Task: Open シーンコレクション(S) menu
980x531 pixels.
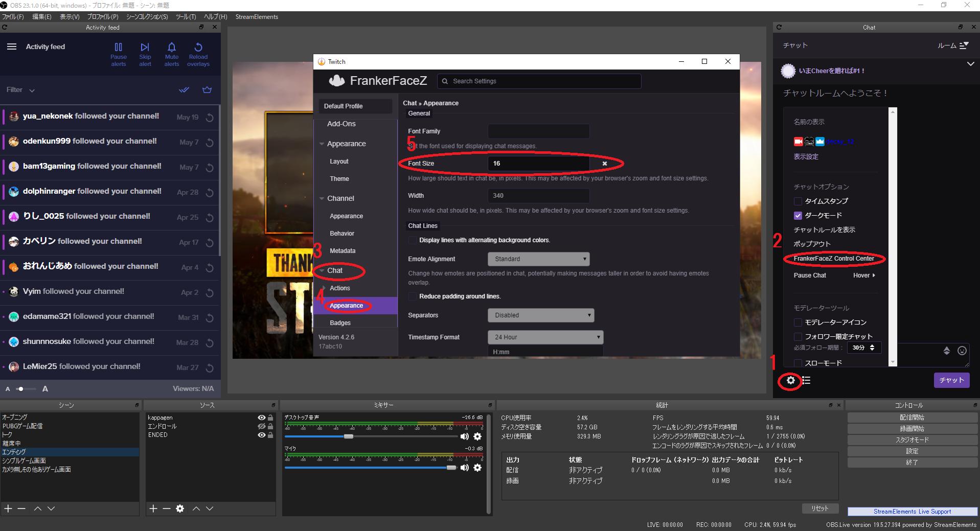Action: click(x=147, y=17)
